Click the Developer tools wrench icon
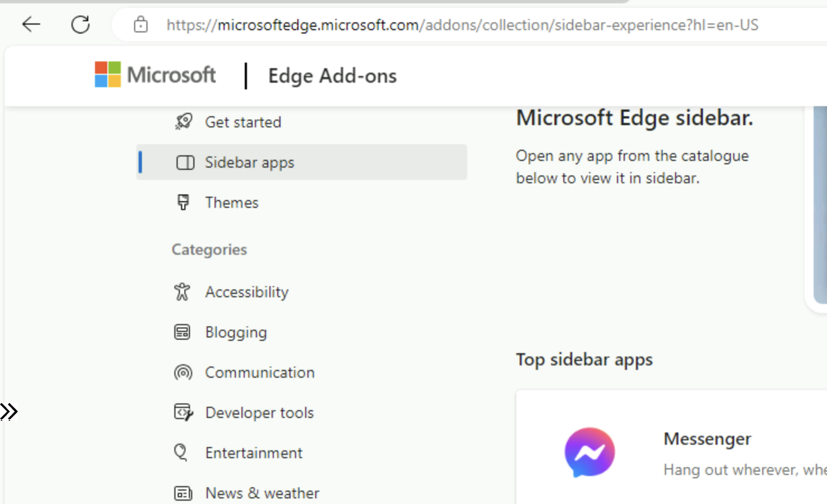This screenshot has height=504, width=827. point(182,412)
